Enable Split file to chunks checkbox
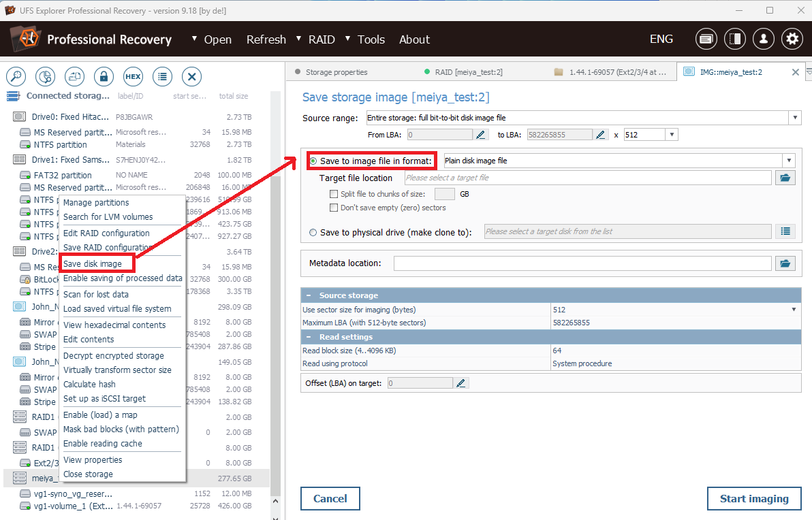812x520 pixels. pos(334,194)
